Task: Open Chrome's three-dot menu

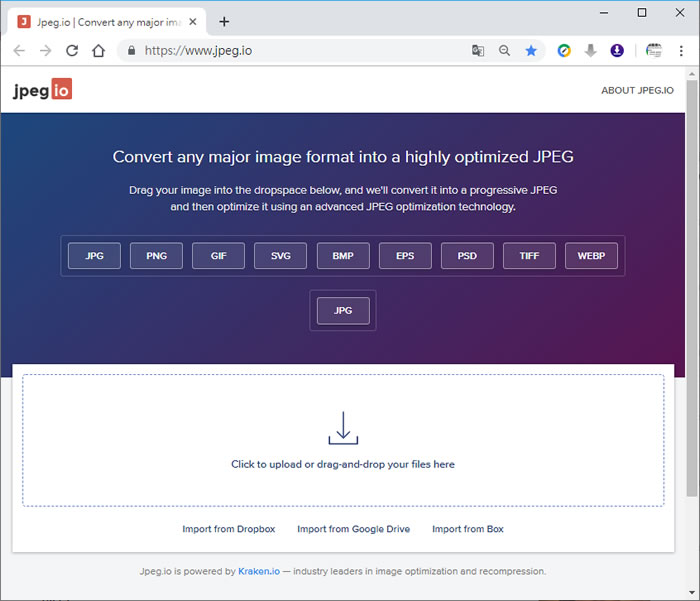Action: click(682, 51)
